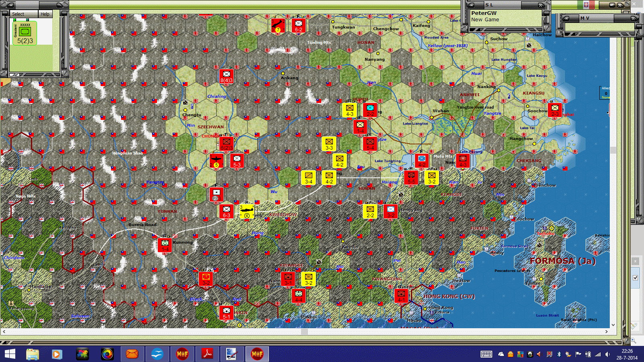
Task: Select the yellow 3-4 unit counter
Action: coord(308,177)
